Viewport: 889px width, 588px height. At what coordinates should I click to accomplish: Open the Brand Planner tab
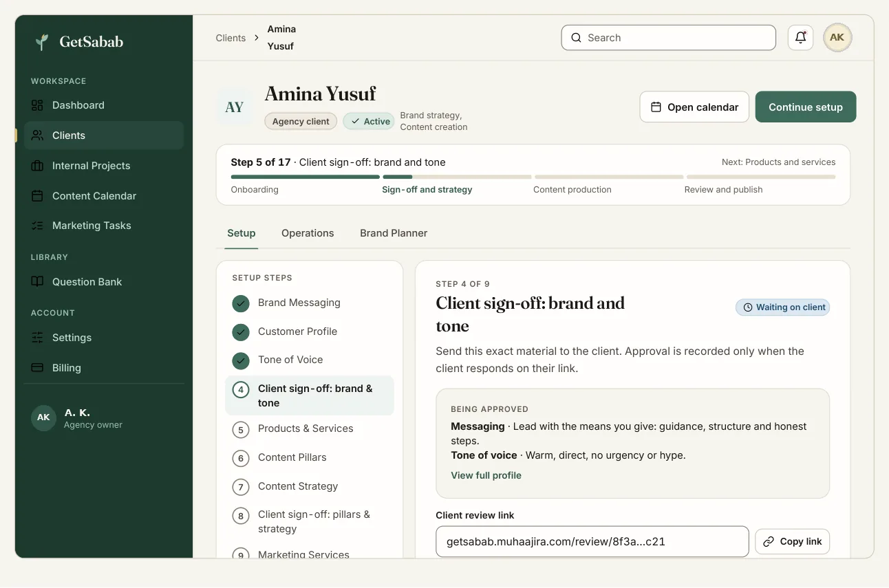pyautogui.click(x=394, y=233)
